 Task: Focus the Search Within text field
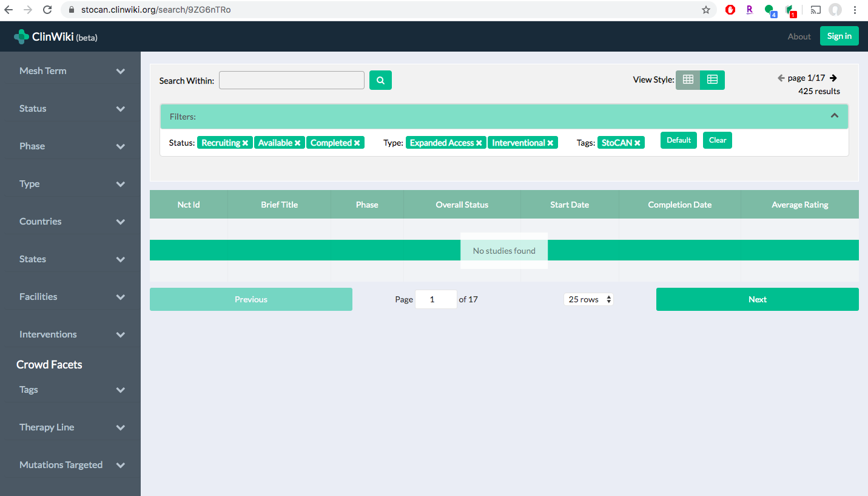(292, 80)
